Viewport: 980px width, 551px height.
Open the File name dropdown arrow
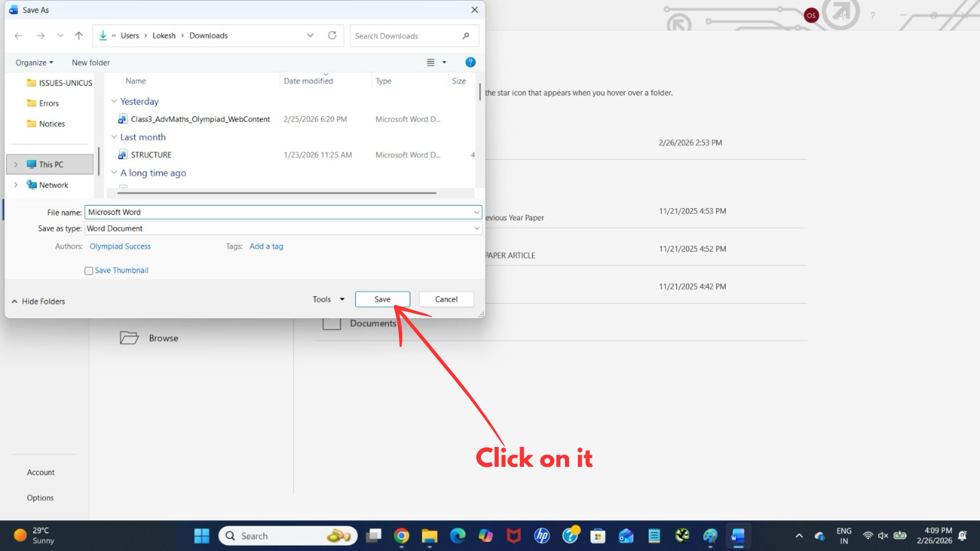pyautogui.click(x=477, y=212)
